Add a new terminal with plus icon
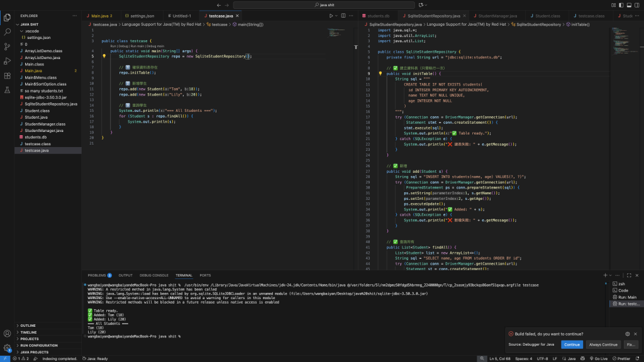Viewport: 644px width, 362px height. pos(605,275)
